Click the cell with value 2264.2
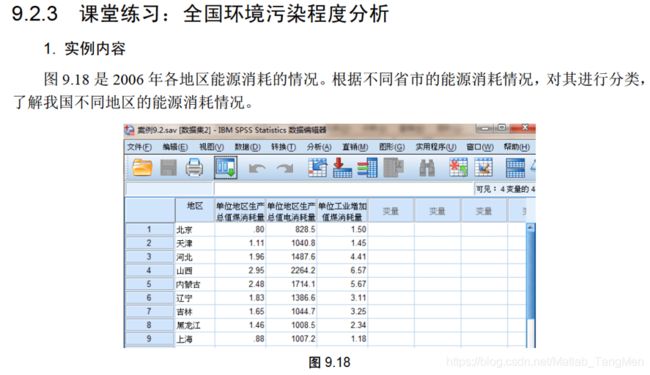 (x=291, y=270)
